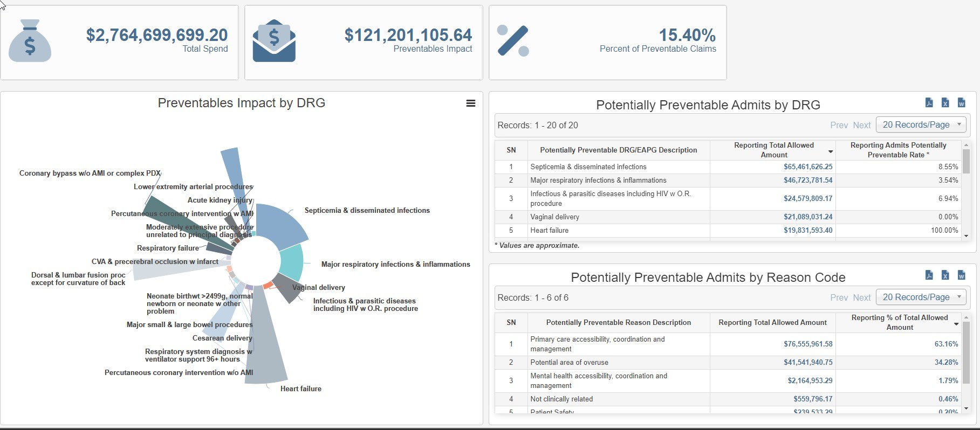
Task: Click the $121,201,105.64 Preventables Impact value
Action: (408, 35)
